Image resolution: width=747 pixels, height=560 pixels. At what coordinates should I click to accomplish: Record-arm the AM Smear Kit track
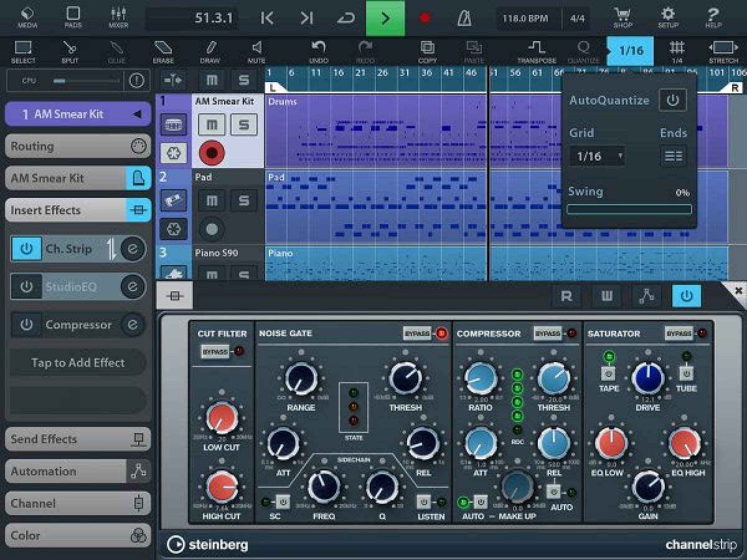coord(212,153)
